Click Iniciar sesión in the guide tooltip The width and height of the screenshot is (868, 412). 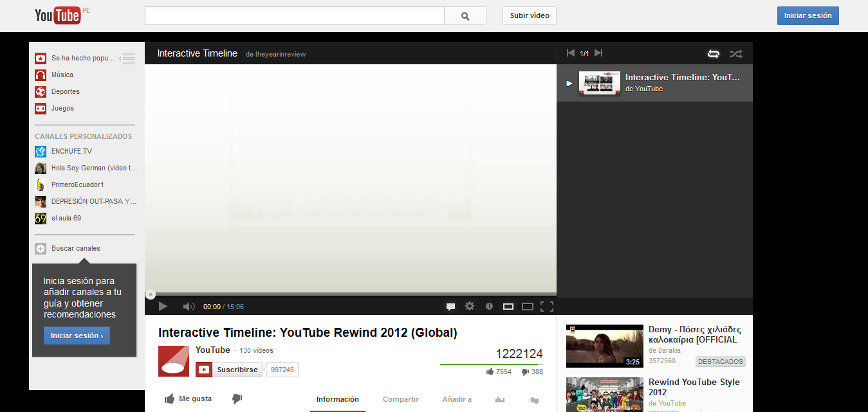click(x=77, y=336)
